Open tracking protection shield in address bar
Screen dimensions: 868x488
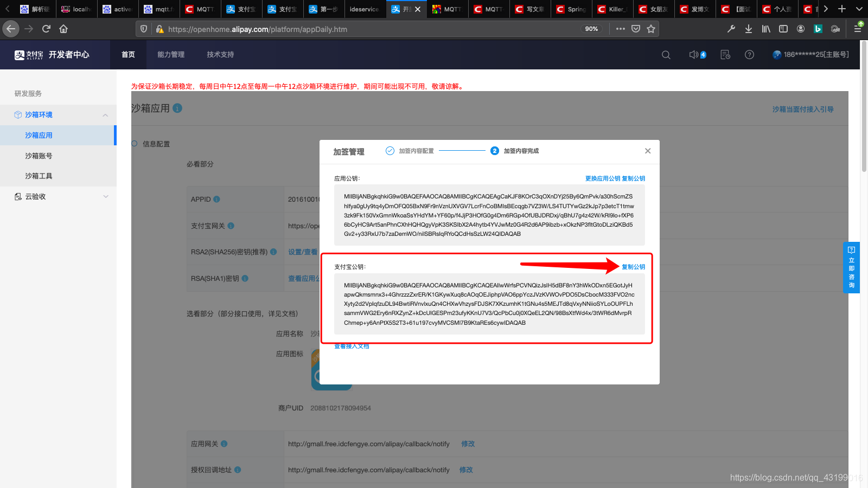pyautogui.click(x=144, y=29)
